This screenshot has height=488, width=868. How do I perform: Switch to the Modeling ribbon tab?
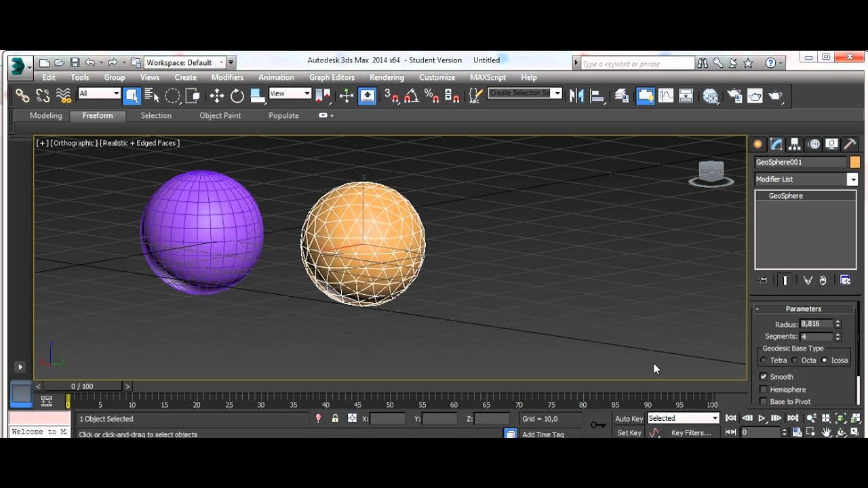point(46,115)
